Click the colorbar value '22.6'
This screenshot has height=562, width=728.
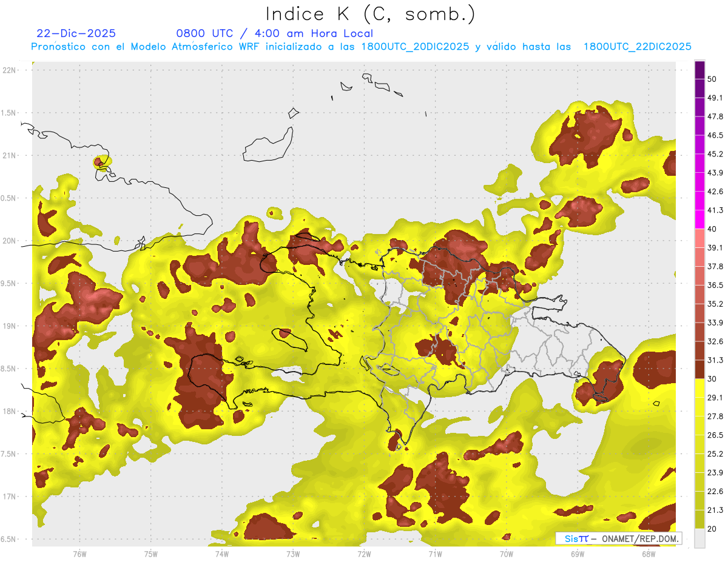715,492
